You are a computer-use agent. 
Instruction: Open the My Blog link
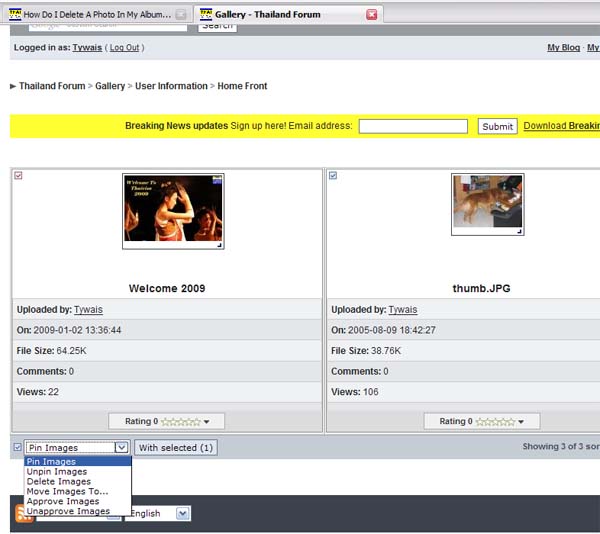click(563, 48)
